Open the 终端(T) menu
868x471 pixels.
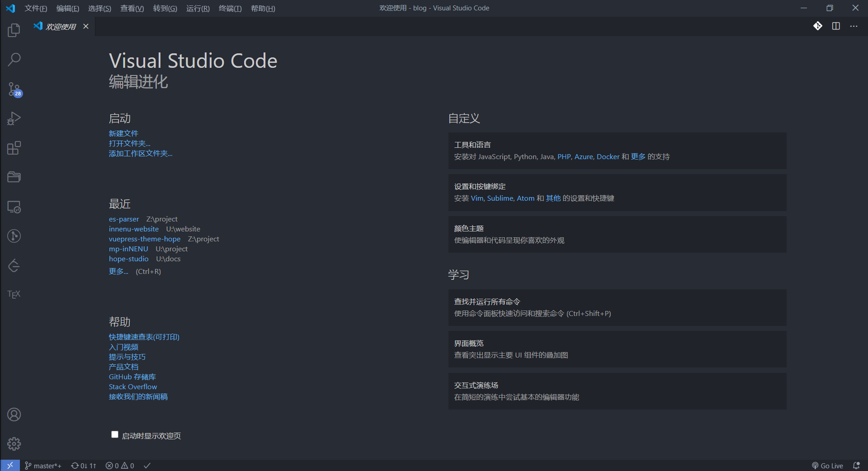[x=230, y=8]
